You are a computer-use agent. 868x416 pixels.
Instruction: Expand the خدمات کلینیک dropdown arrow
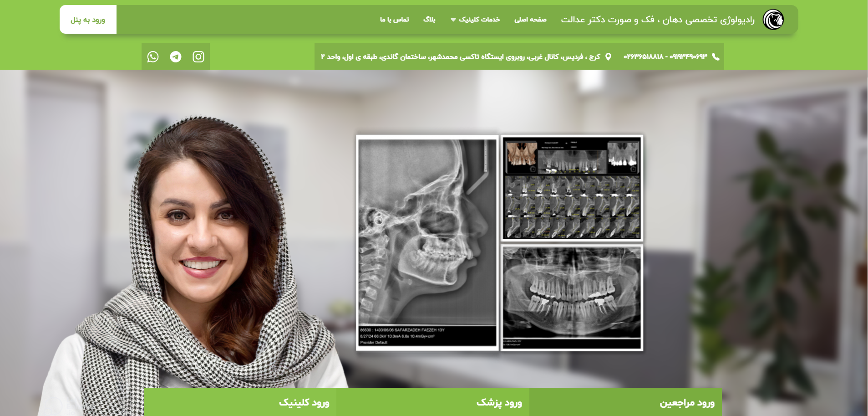click(x=453, y=20)
